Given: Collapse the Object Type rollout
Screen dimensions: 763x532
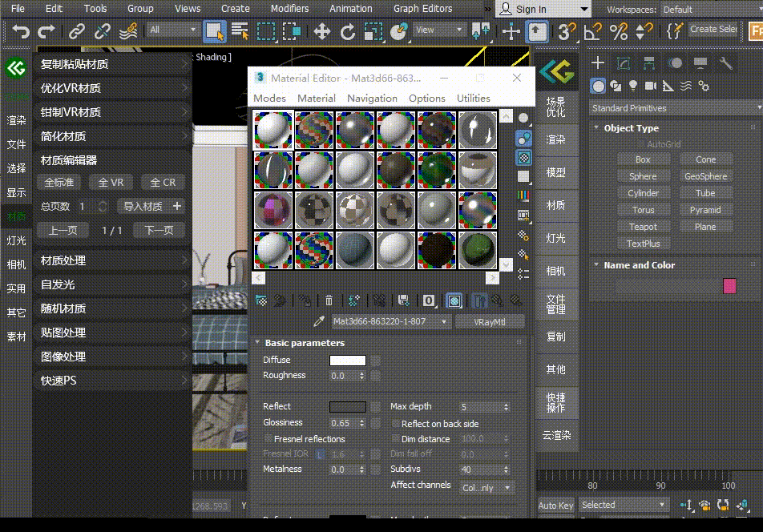Looking at the screenshot, I should 631,128.
